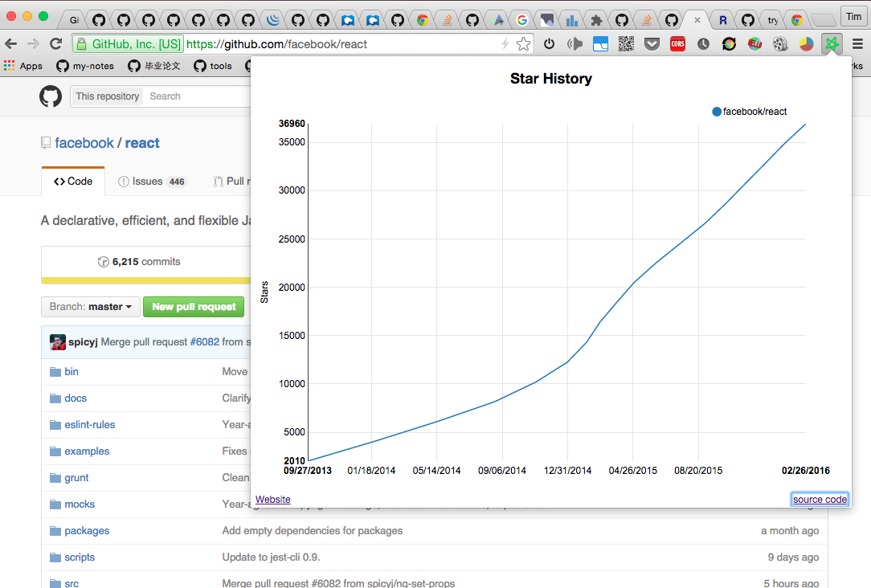The height and width of the screenshot is (588, 871).
Task: Open the docs folder
Action: (x=76, y=398)
